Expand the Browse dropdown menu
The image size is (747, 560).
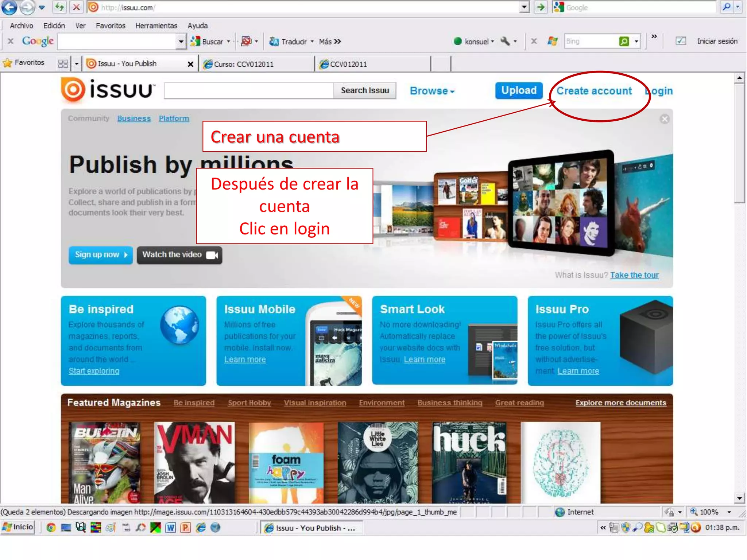(x=432, y=91)
